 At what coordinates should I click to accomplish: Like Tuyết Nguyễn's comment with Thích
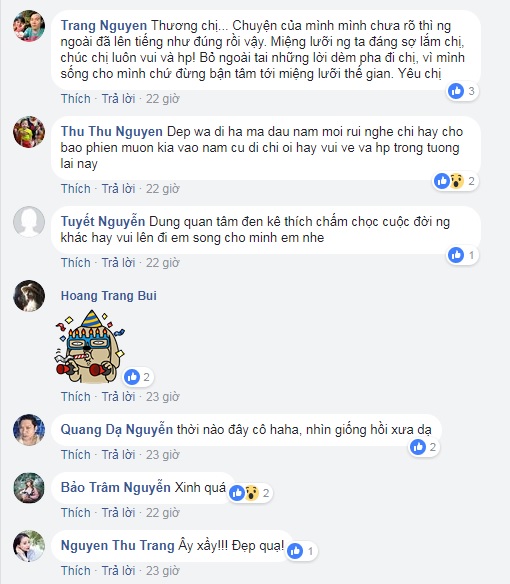[76, 263]
